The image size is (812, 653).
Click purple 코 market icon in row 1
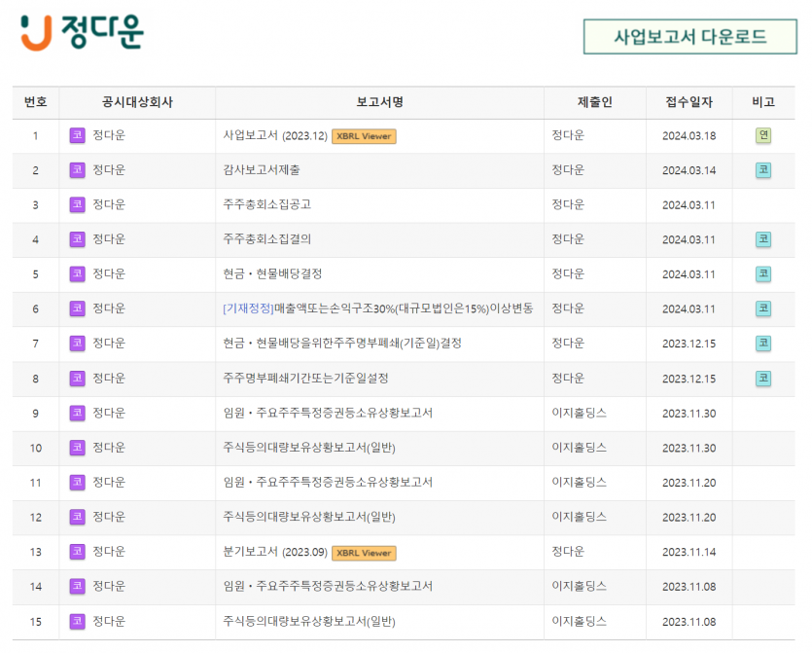coord(77,136)
